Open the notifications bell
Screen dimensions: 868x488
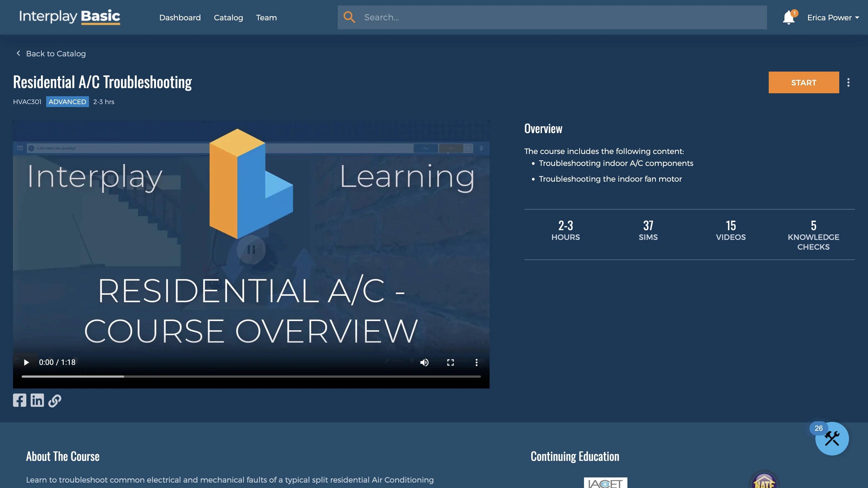[x=789, y=18]
